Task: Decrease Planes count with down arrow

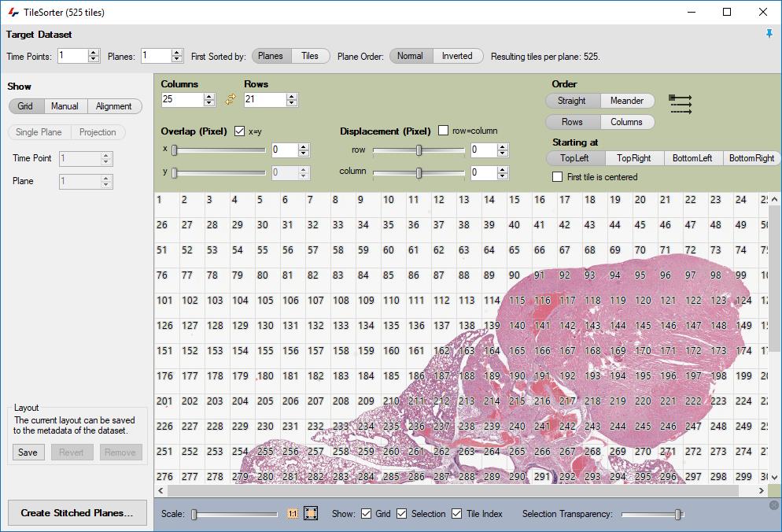Action: [x=177, y=59]
